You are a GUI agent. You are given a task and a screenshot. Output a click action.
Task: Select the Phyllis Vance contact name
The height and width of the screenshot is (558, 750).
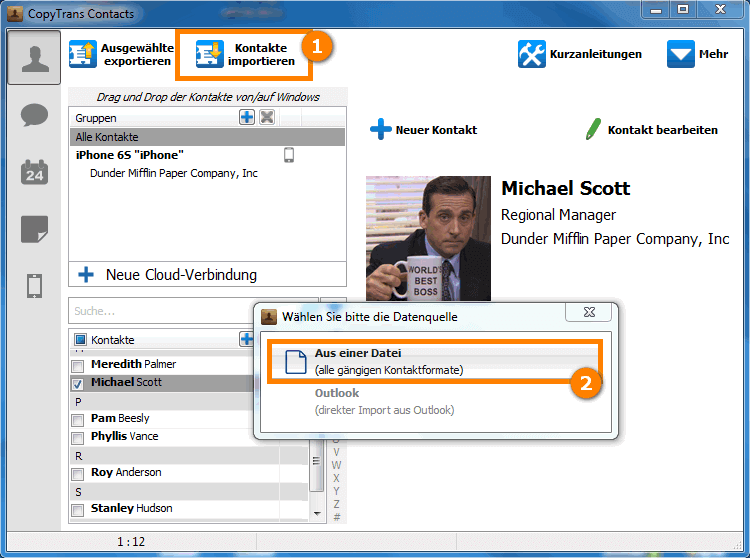[x=124, y=436]
